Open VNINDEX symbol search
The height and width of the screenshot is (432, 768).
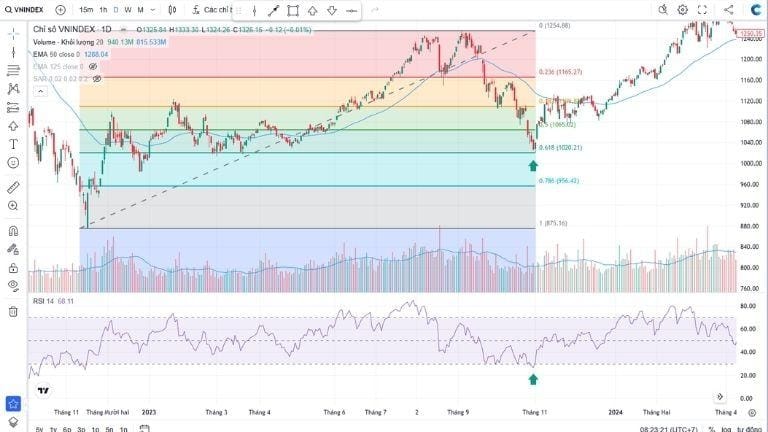[x=24, y=10]
